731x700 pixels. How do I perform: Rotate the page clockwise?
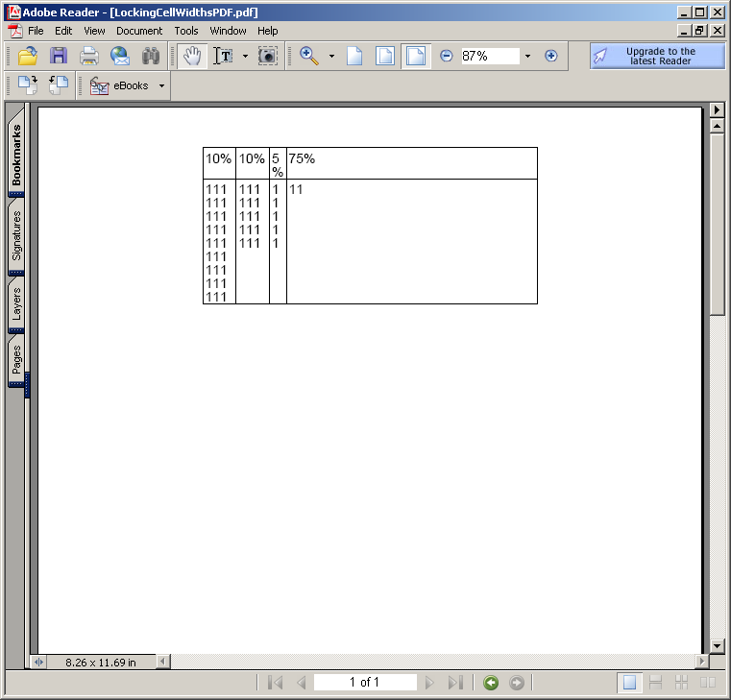tap(28, 85)
